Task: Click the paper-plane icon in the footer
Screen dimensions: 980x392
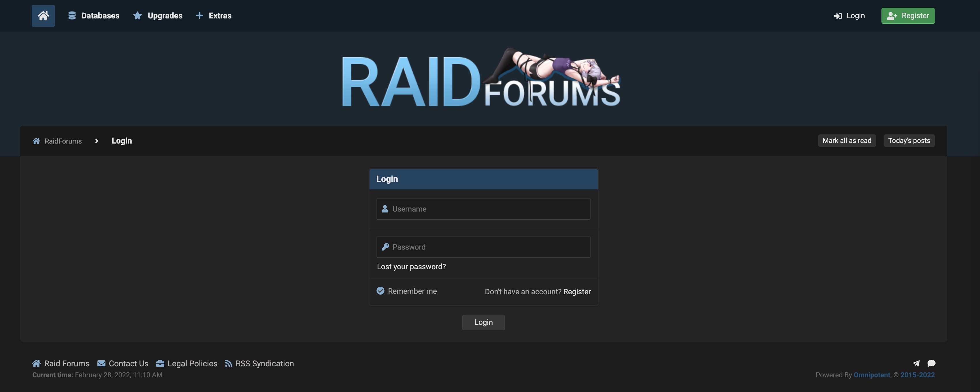Action: pos(916,363)
